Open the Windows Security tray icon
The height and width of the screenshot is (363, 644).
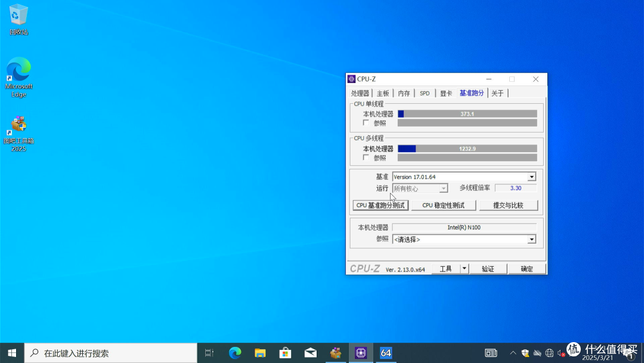pyautogui.click(x=525, y=353)
